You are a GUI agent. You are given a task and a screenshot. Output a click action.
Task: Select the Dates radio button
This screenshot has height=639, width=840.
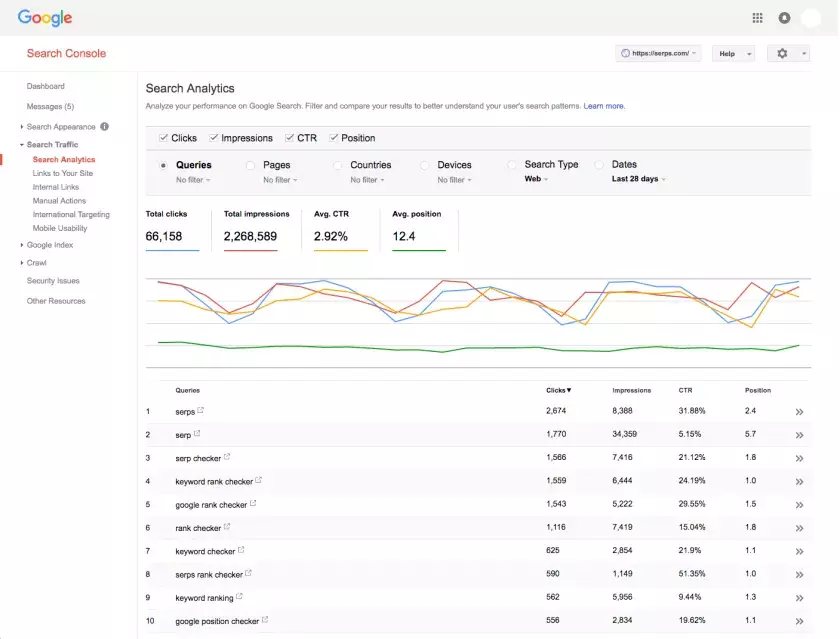[599, 165]
